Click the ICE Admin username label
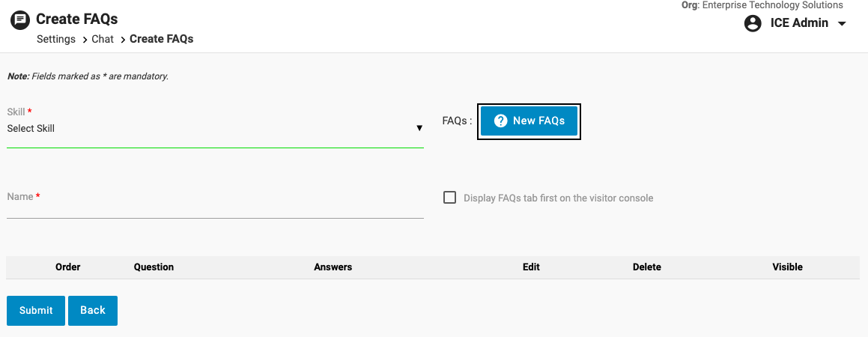 coord(799,23)
